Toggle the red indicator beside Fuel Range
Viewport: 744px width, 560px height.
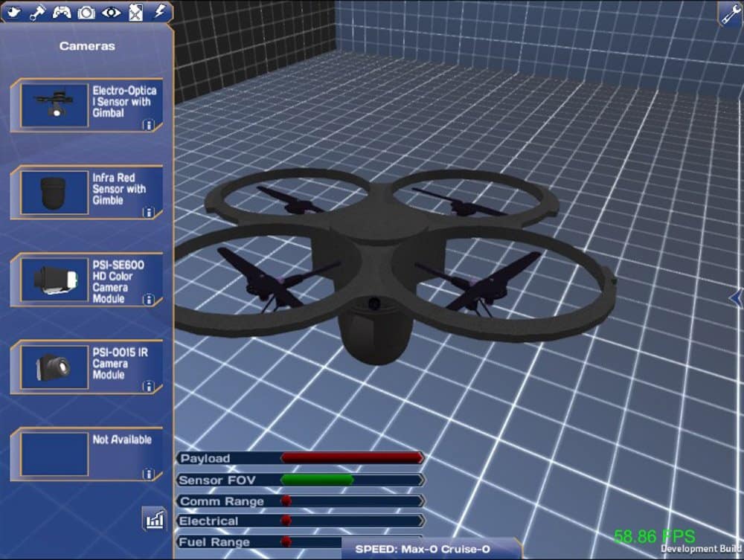click(286, 541)
